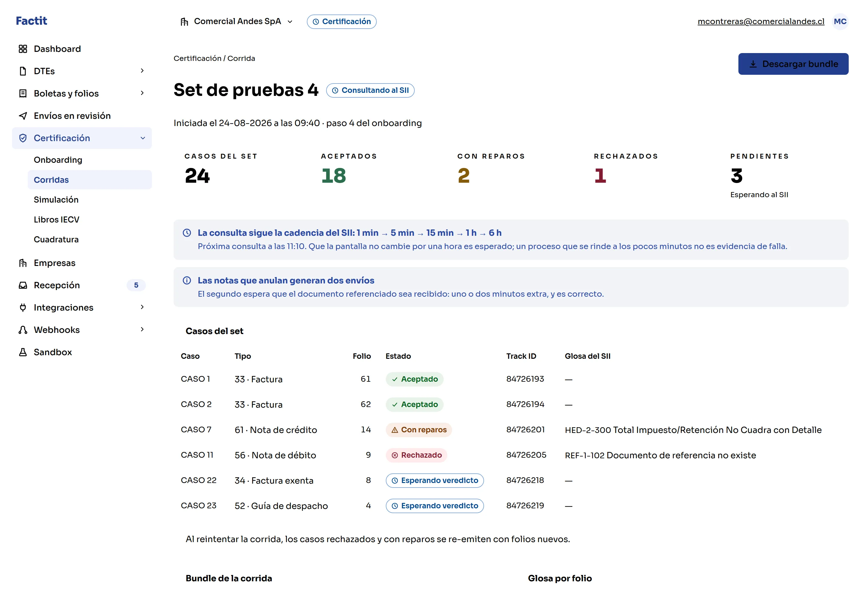This screenshot has height=603, width=868.
Task: Click the Esperando veredicto badge for CASO 22
Action: point(435,481)
